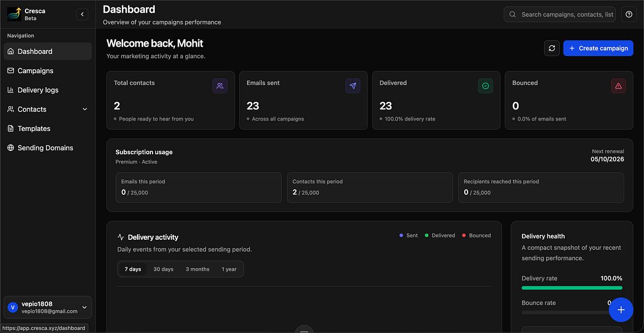
Task: Click the green Delivery rate progress bar
Action: tap(572, 288)
